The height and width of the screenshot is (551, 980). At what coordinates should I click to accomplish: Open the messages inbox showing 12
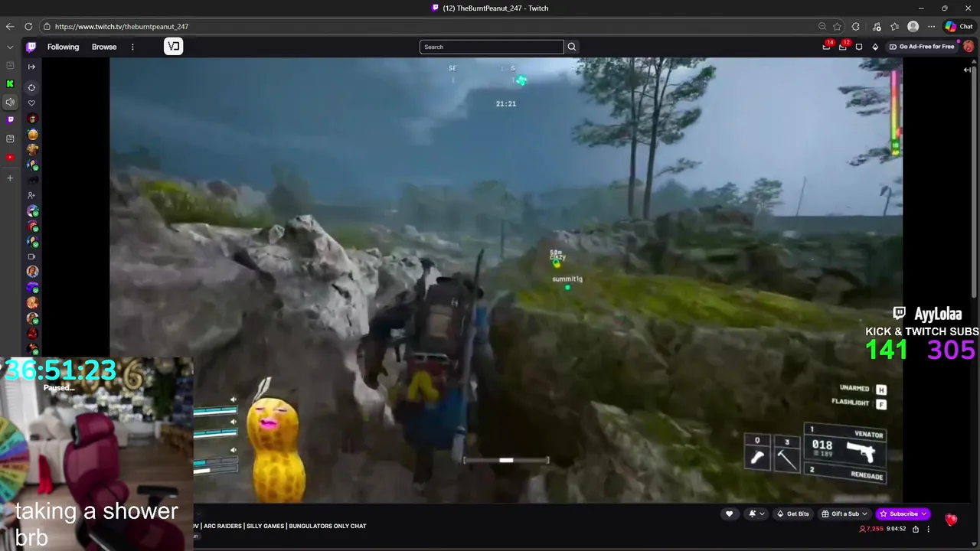click(x=842, y=47)
